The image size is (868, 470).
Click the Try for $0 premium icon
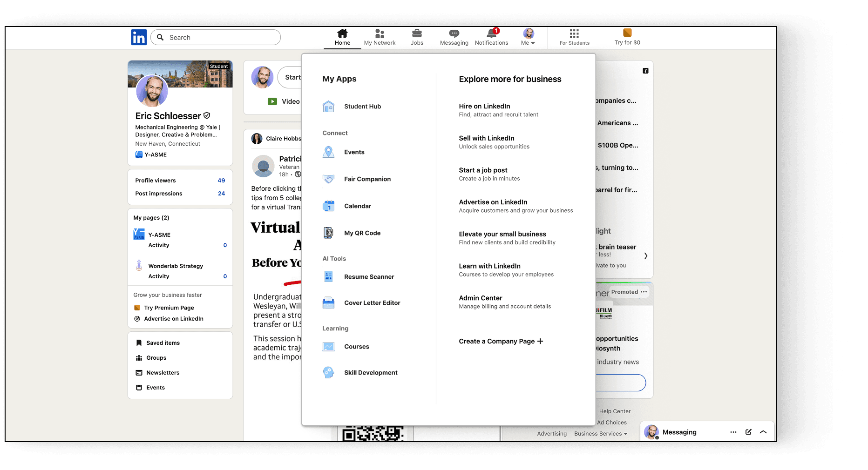(627, 33)
